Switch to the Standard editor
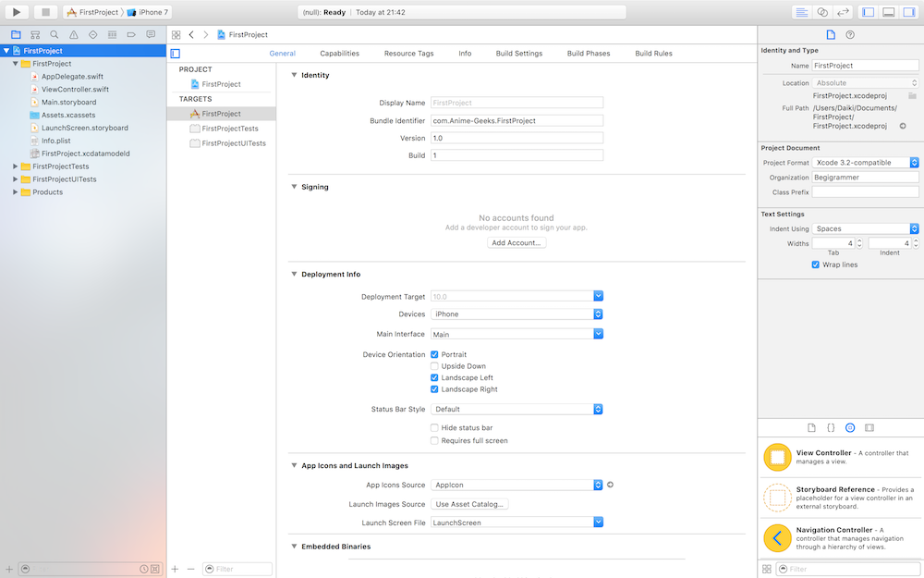Image resolution: width=924 pixels, height=578 pixels. coord(801,12)
